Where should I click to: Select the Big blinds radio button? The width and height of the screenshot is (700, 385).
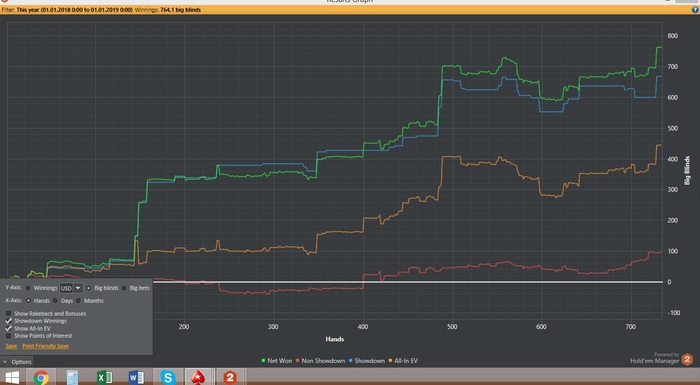(88, 288)
